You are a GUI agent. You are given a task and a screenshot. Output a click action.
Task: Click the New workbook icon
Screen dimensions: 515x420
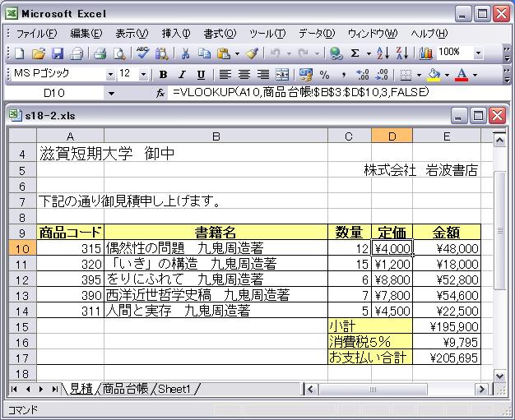19,53
